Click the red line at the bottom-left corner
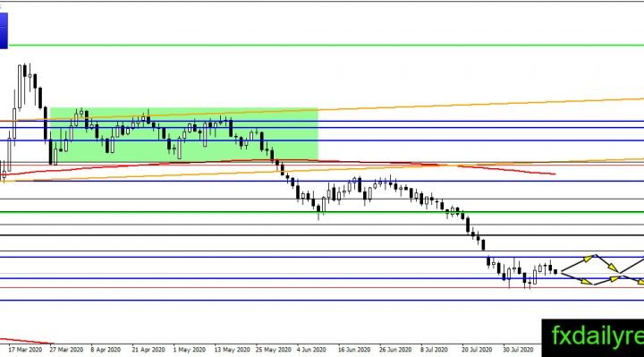Viewport: 644px width, 357px height. pyautogui.click(x=27, y=341)
